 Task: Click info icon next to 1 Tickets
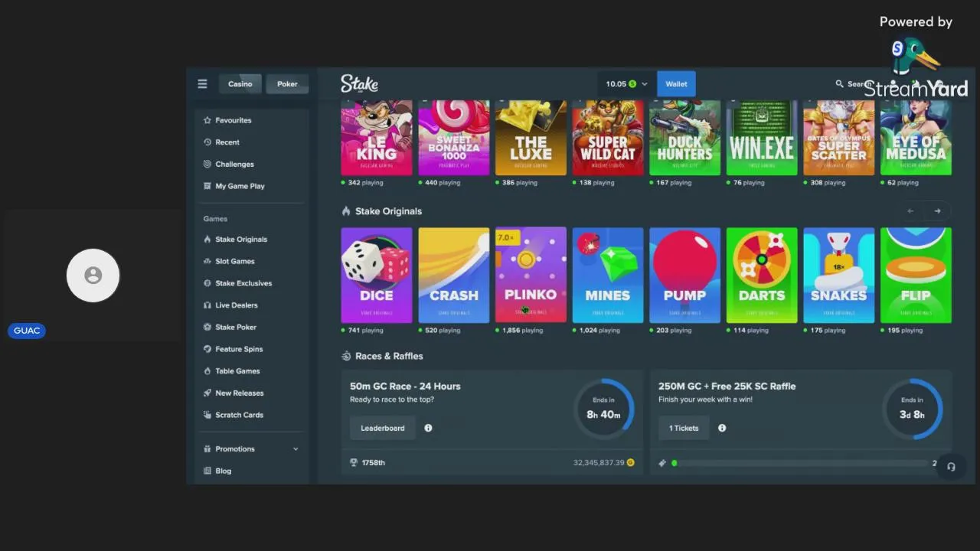point(722,428)
